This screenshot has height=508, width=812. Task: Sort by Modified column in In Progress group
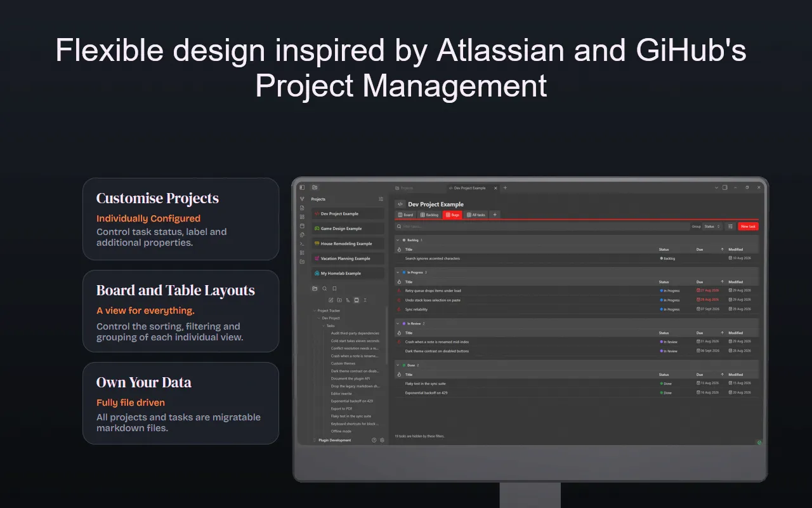[735, 282]
